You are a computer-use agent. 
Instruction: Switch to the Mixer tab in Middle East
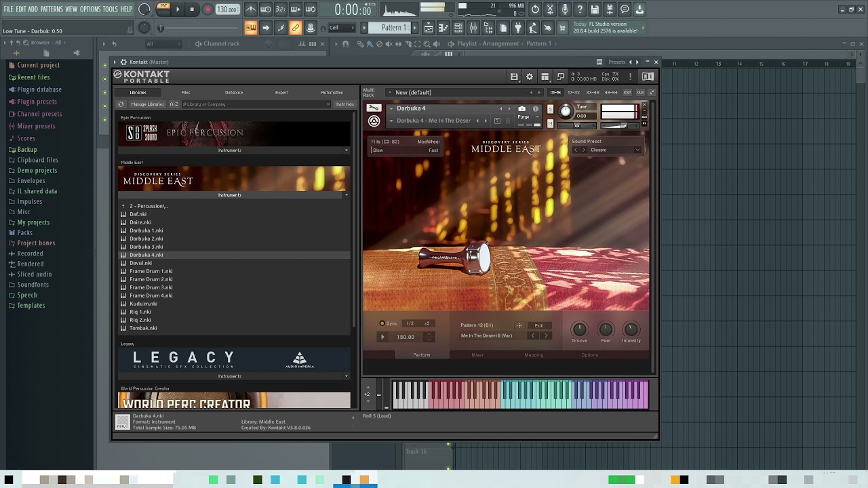pos(477,355)
